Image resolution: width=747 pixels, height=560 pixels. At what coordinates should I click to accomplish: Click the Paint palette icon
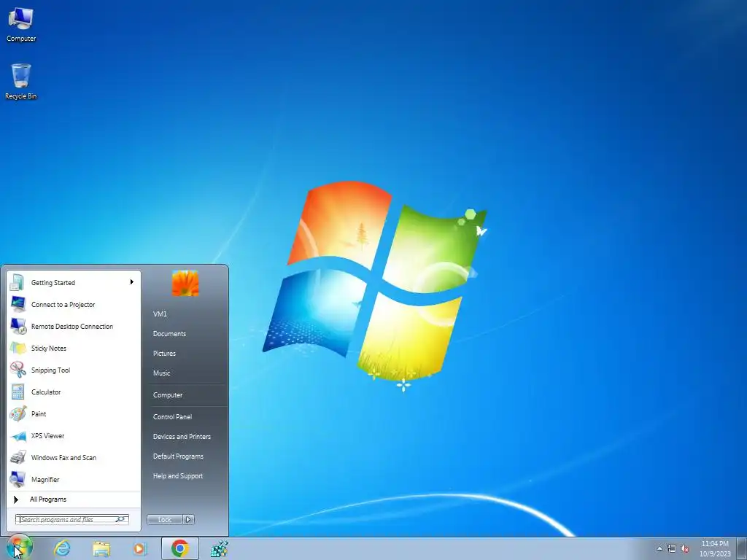tap(18, 414)
